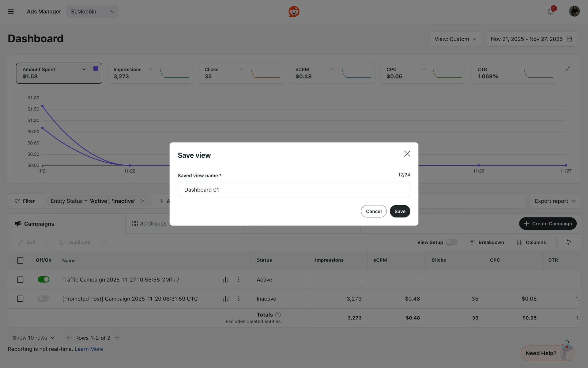Expand the Export report dropdown
This screenshot has width=588, height=368.
(555, 201)
